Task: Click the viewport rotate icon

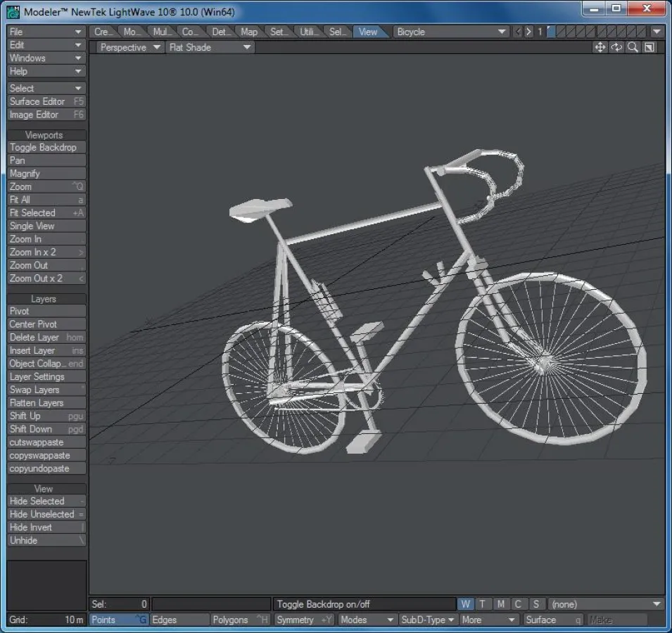Action: (616, 47)
